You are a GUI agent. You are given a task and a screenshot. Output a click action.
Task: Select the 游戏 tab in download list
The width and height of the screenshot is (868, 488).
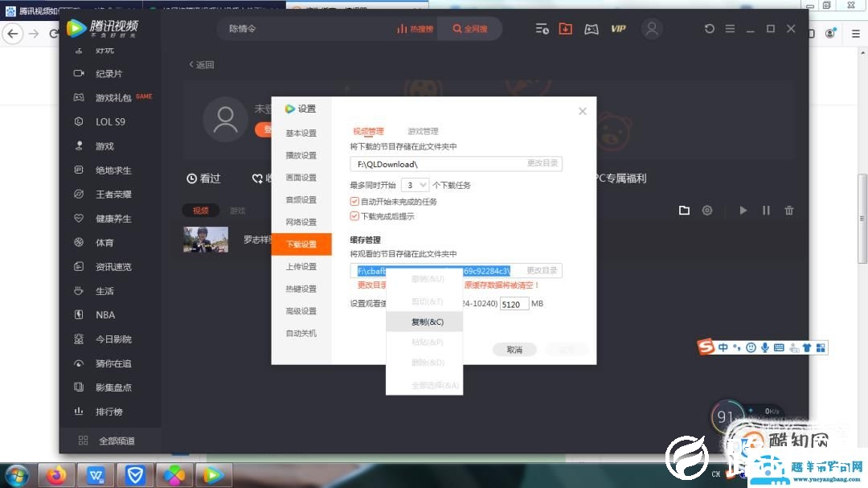coord(237,210)
